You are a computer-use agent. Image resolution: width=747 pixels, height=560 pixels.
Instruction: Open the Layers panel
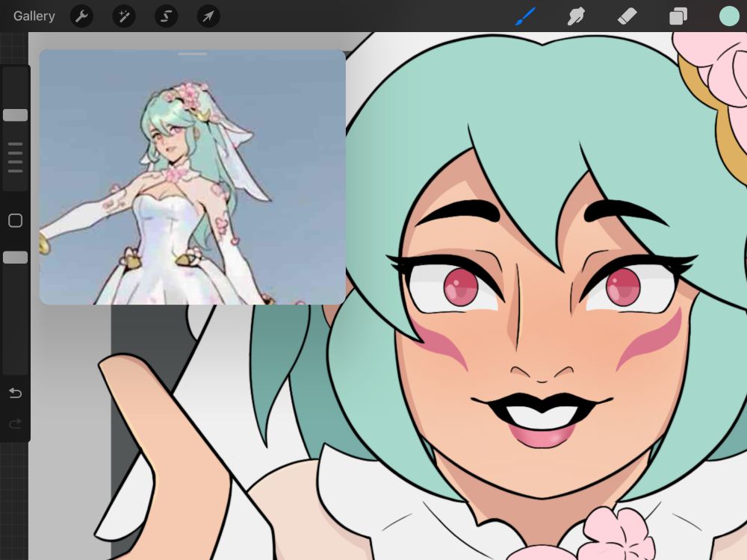[678, 16]
